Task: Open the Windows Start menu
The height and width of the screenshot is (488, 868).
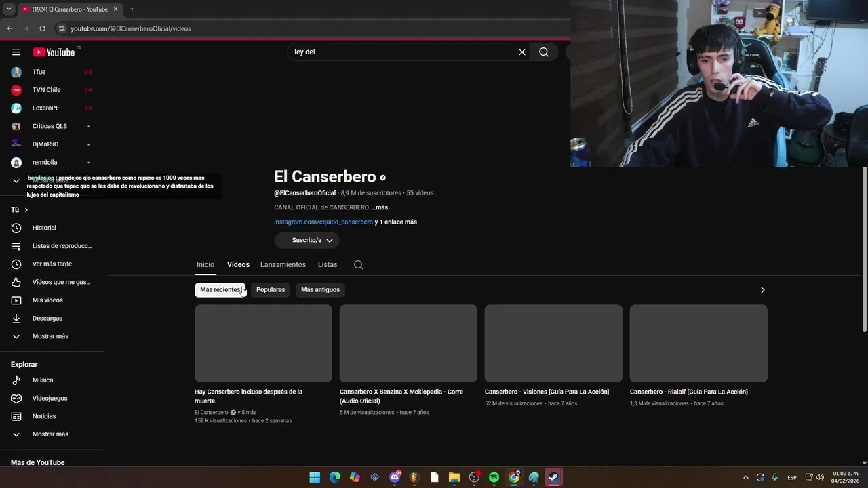Action: click(x=315, y=477)
